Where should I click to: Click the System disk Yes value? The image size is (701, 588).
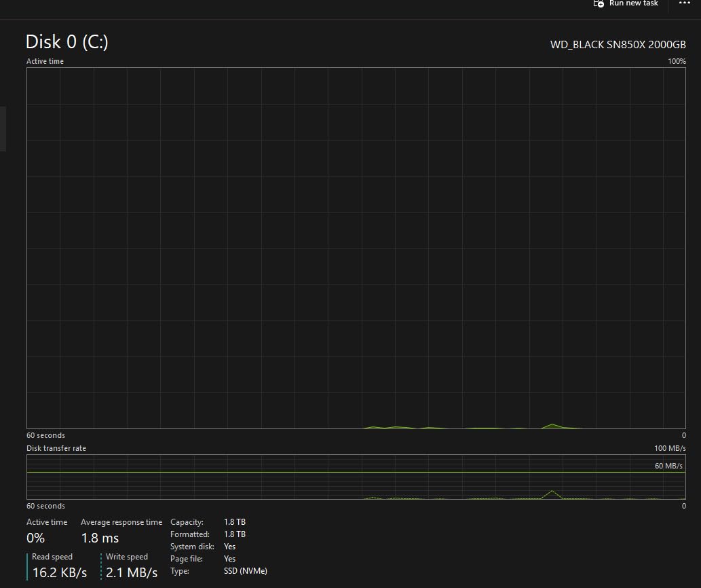(x=229, y=546)
